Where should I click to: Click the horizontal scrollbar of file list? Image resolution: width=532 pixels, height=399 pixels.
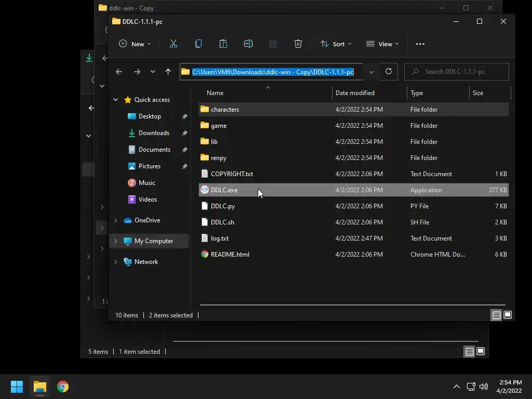click(353, 304)
